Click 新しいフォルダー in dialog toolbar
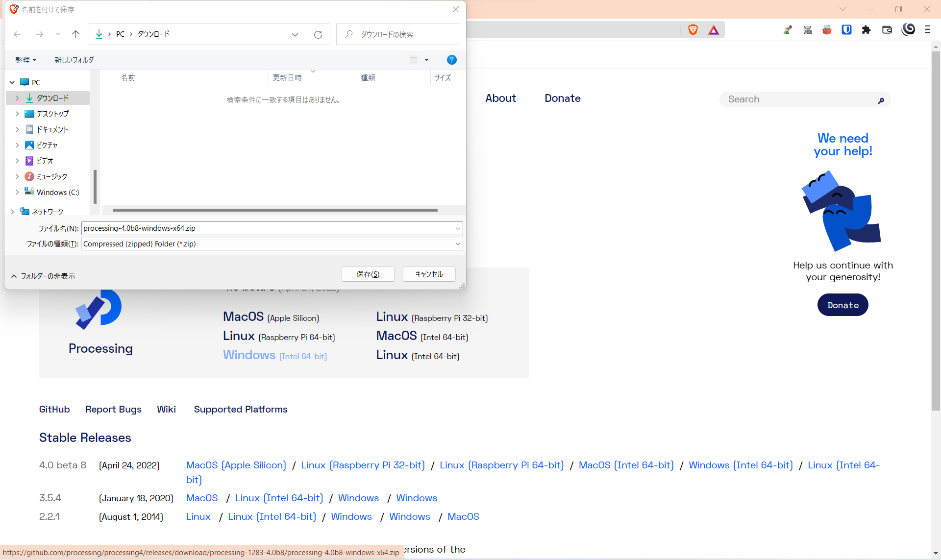 [x=76, y=60]
